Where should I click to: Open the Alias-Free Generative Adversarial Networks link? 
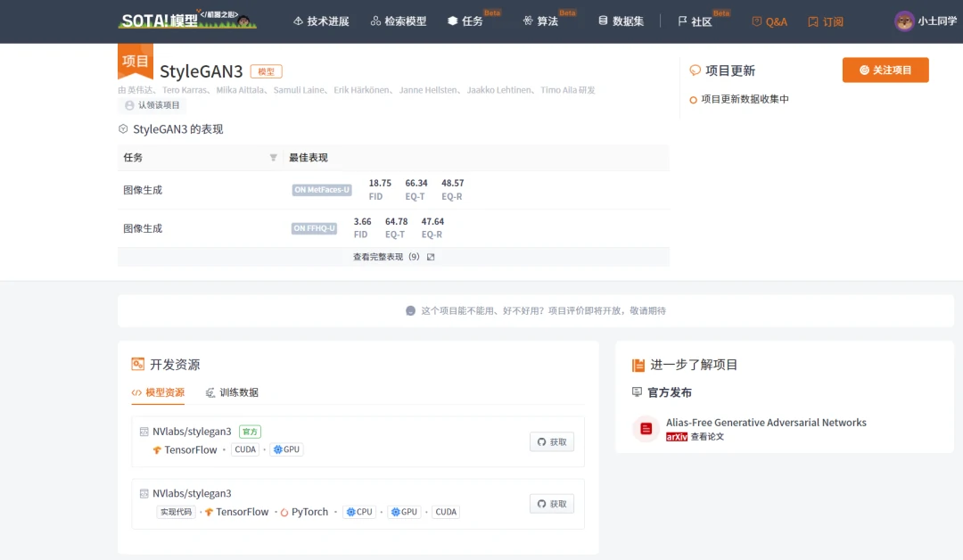coord(766,423)
